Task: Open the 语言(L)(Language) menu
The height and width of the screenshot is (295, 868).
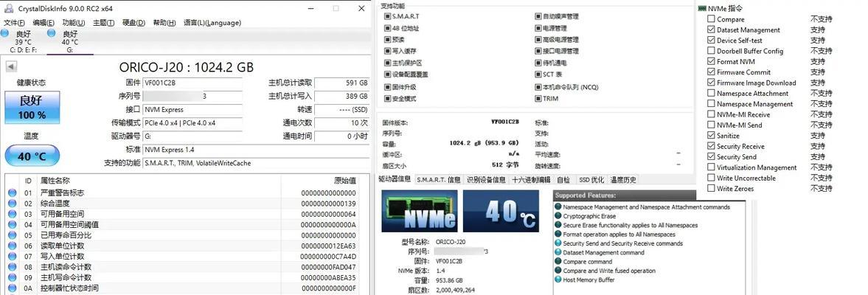Action: click(x=212, y=23)
